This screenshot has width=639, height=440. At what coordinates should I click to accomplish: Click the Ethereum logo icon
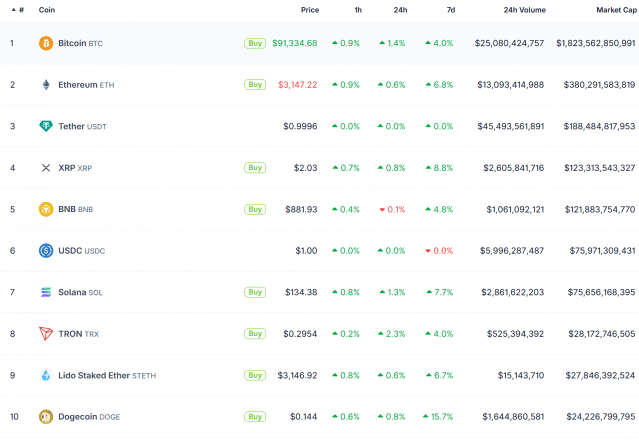pos(45,85)
